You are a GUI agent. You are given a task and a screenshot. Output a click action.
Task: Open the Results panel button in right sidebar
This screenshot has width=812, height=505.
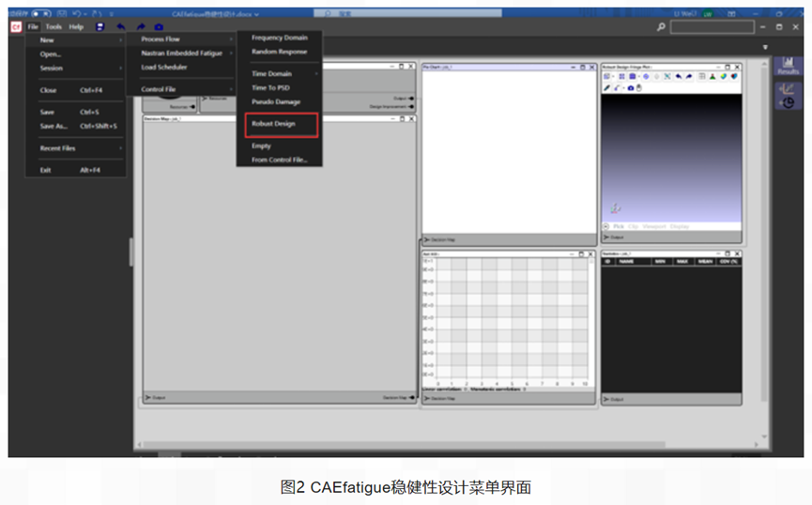pos(789,66)
